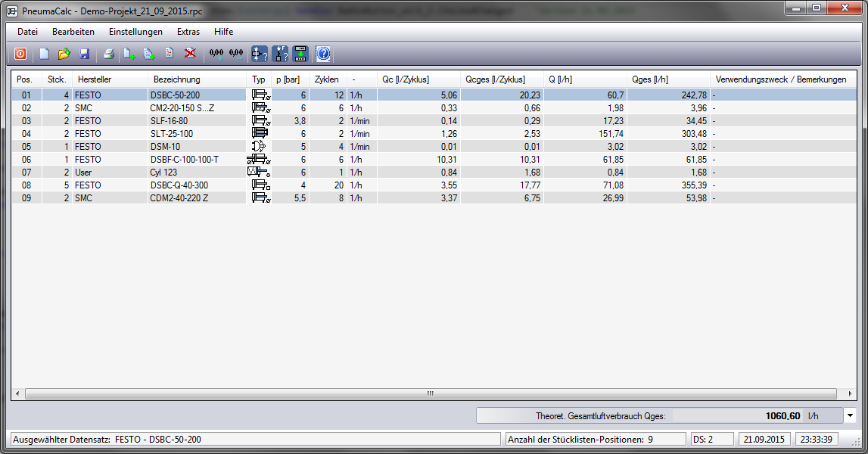868x454 pixels.
Task: Click the p [bar] column header
Action: [x=290, y=79]
